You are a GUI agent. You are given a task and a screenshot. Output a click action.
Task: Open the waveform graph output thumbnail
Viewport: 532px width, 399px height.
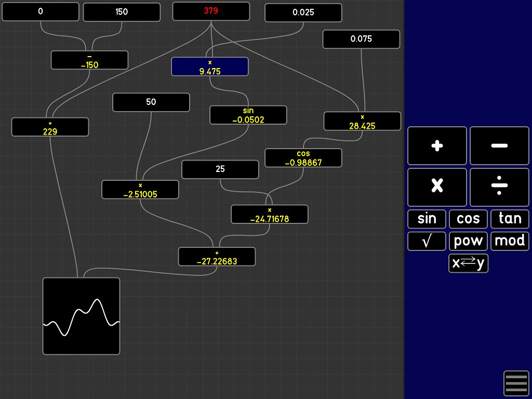point(81,316)
